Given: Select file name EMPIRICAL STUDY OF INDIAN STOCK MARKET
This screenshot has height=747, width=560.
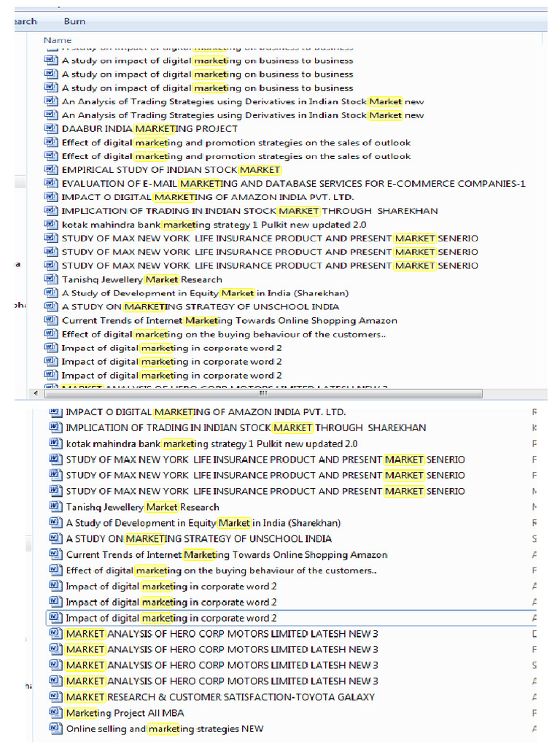Looking at the screenshot, I should click(x=171, y=169).
